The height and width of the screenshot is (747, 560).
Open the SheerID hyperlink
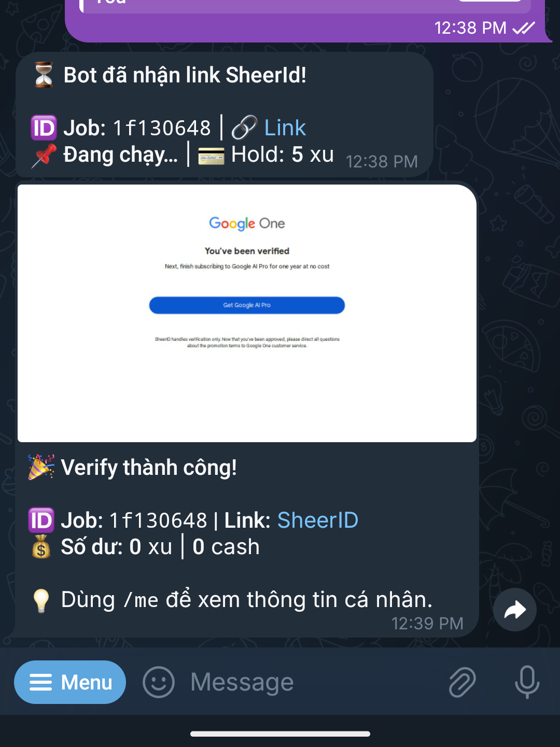[x=318, y=520]
